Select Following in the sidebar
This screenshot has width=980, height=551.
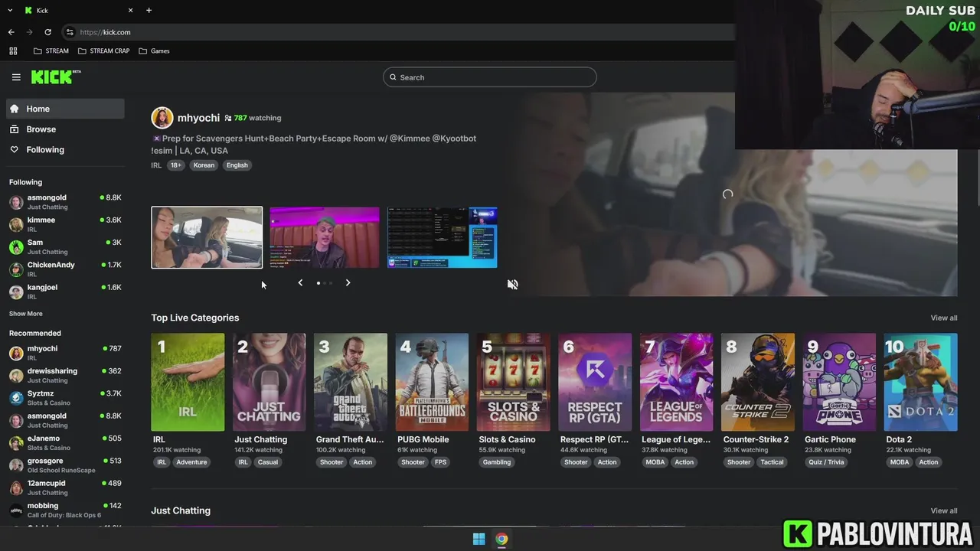(x=65, y=150)
